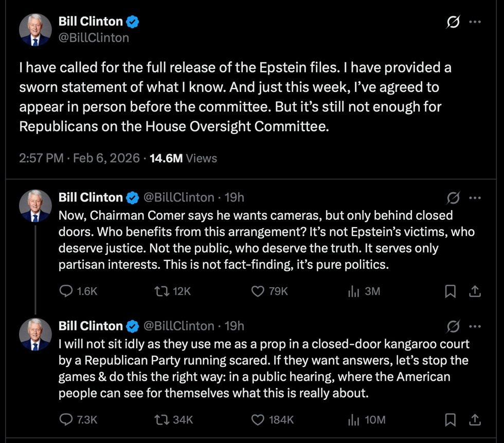Viewport: 504px width, 443px height.
Task: Click the @BillClinton handle under main tweet name
Action: tap(94, 38)
